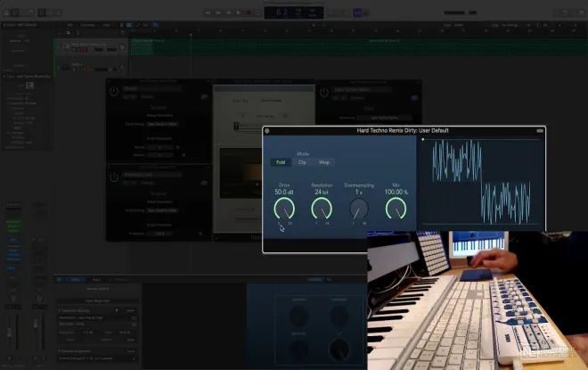Click the highlighted grid view icon
Viewport: 588px width, 370px height.
[x=128, y=25]
